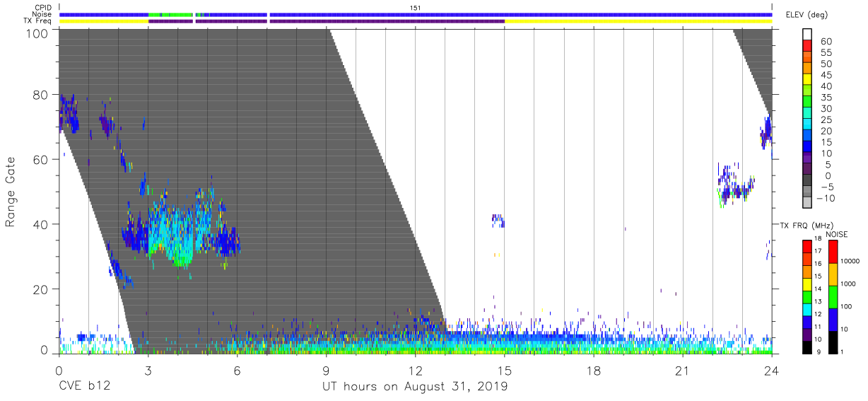Viewport: 868px width, 401px height.
Task: Click the '20' tick label on the Range Gate axis
Action: [41, 289]
